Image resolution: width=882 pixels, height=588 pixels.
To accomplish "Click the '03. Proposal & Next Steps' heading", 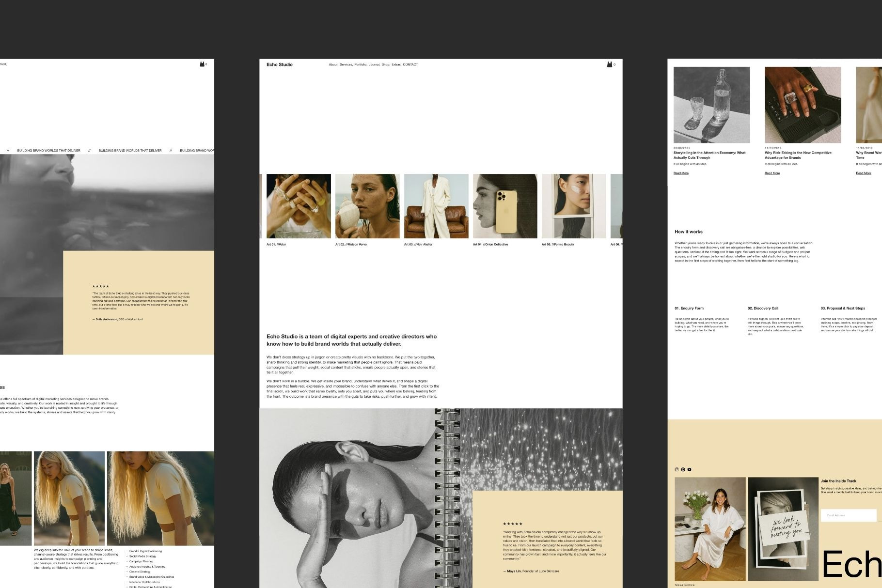I will [843, 308].
